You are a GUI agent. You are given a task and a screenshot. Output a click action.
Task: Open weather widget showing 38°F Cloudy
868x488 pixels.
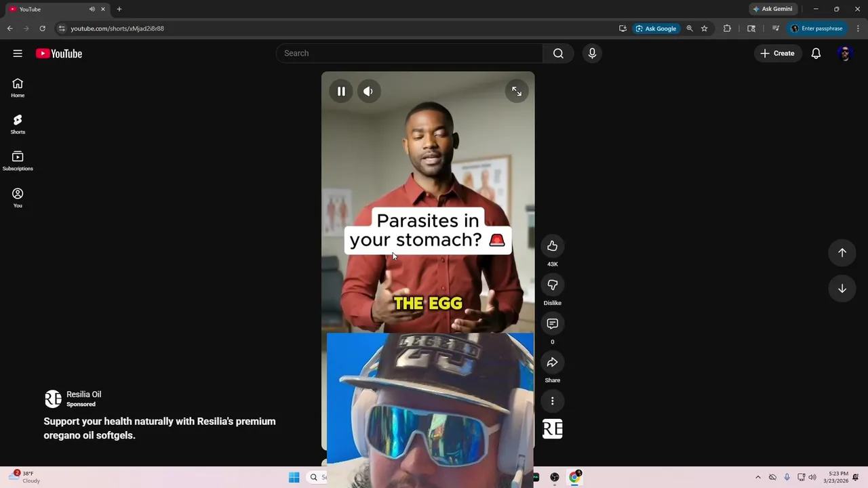[25, 477]
